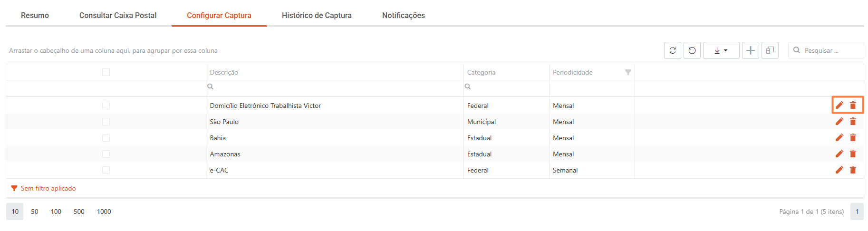
Task: Click the Pesquisar search field
Action: (x=826, y=50)
